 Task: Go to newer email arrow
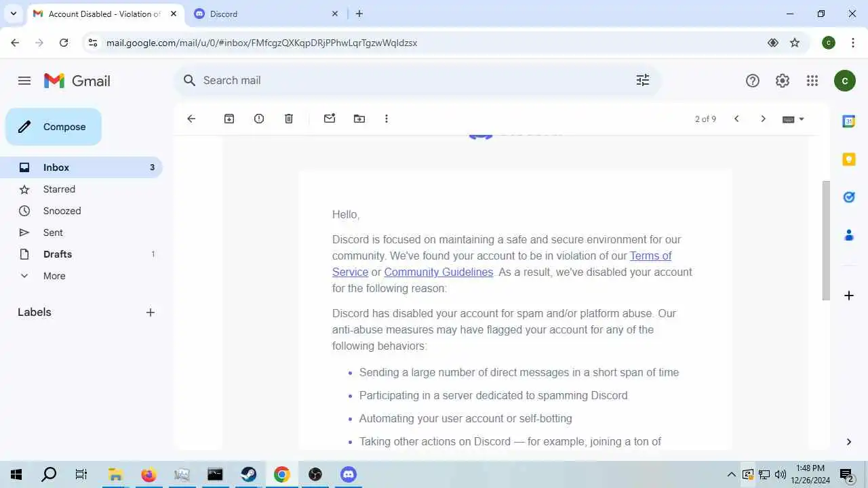point(736,119)
